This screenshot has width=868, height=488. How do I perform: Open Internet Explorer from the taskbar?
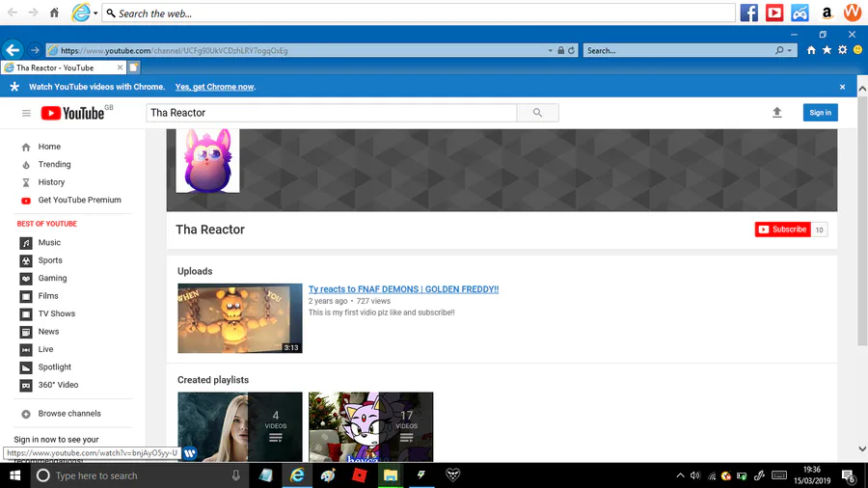[x=297, y=475]
